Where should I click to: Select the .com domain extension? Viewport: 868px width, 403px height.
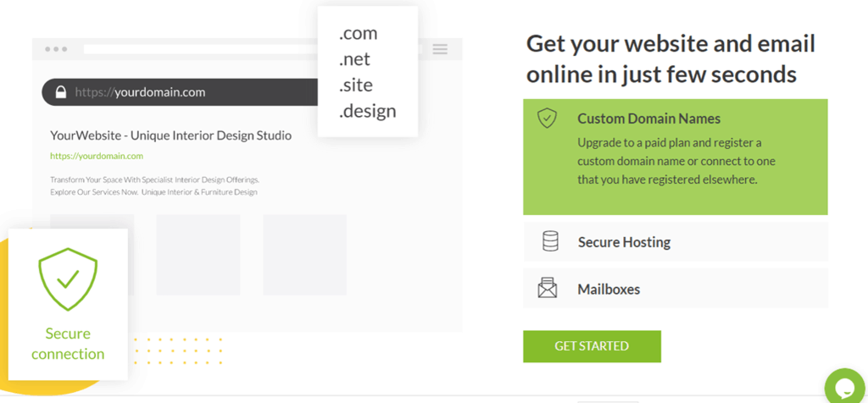359,34
